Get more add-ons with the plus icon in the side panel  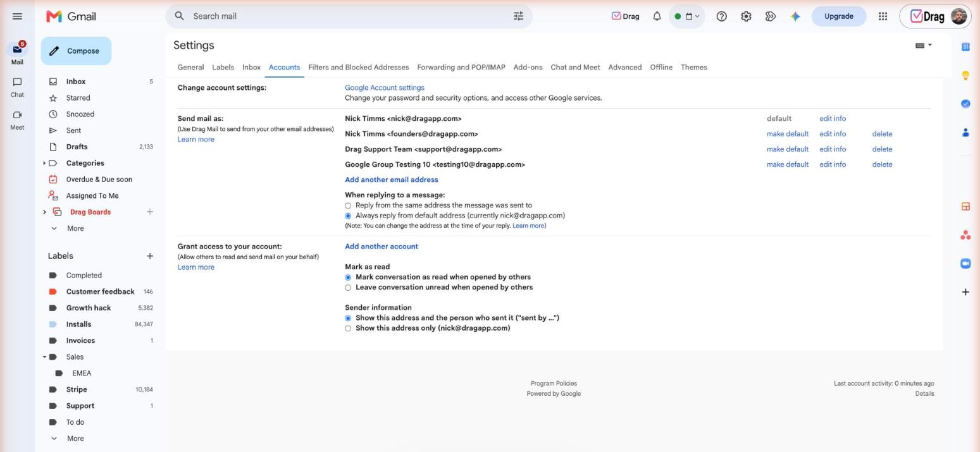click(x=965, y=292)
